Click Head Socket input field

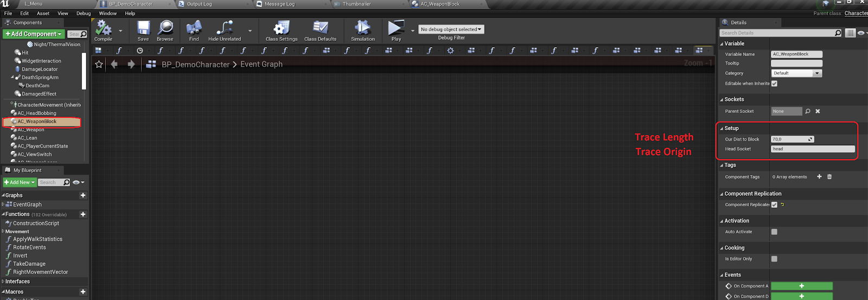[813, 149]
